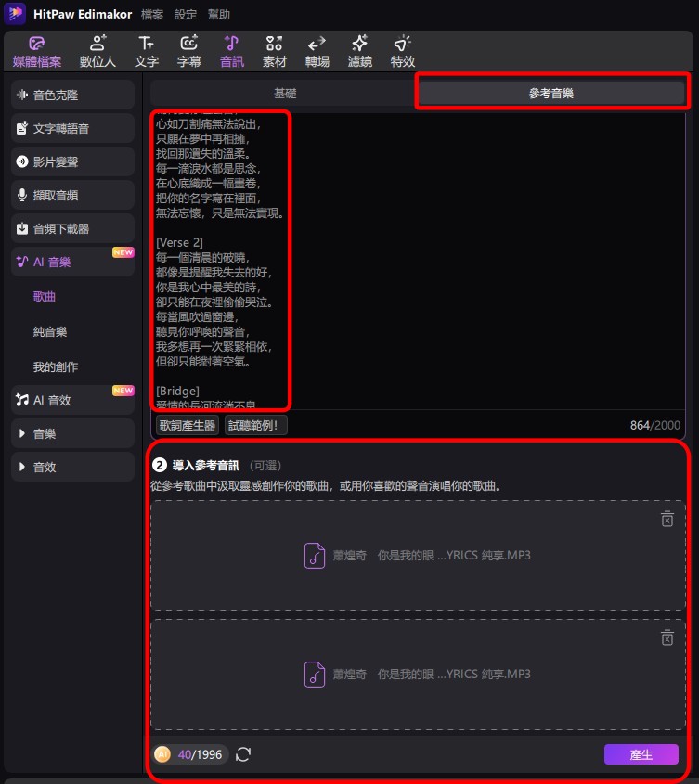Click the second reference audio file icon
The image size is (699, 784).
[x=314, y=674]
